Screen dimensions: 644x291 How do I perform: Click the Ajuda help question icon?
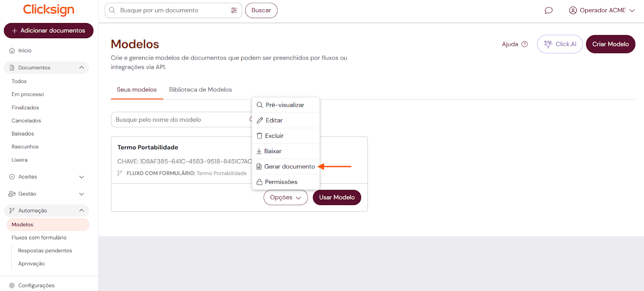[x=524, y=44]
